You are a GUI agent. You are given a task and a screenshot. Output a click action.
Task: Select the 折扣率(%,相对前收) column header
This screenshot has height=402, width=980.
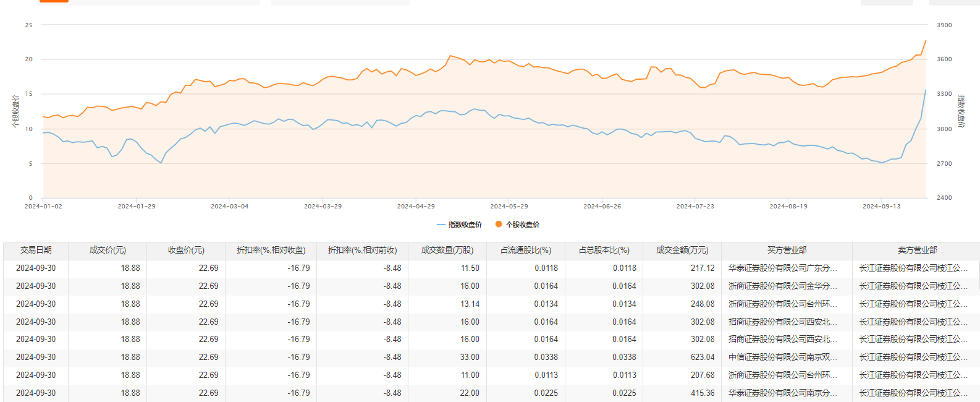click(362, 250)
